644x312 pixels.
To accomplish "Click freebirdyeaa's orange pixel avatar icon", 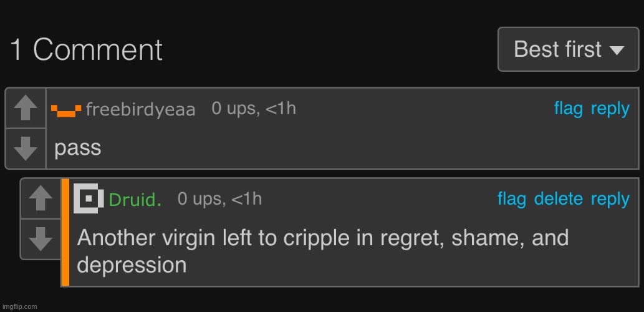I will click(x=66, y=110).
